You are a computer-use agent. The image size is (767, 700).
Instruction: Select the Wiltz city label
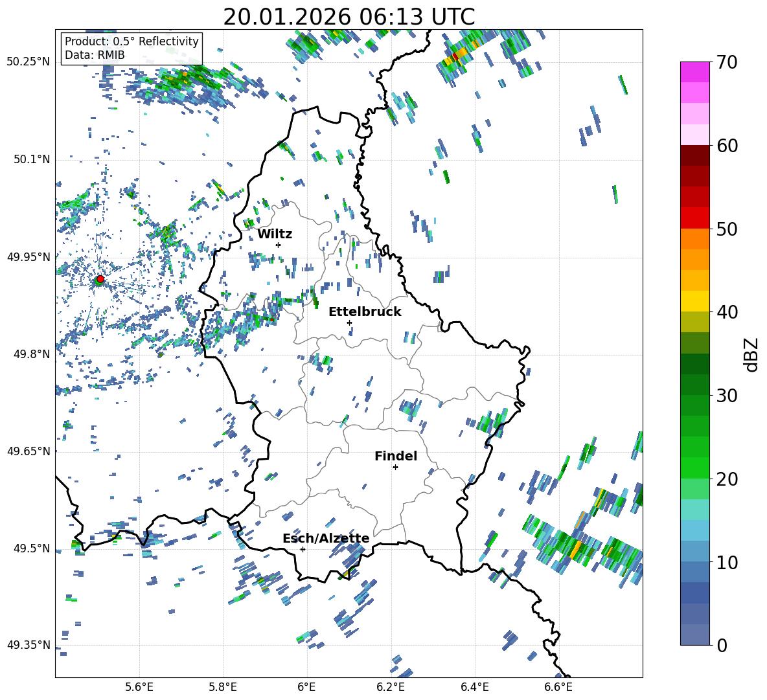[x=275, y=234]
